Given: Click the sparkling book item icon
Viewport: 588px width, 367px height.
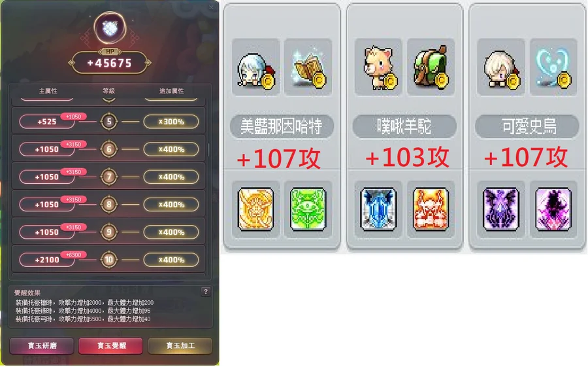Looking at the screenshot, I should point(308,67).
